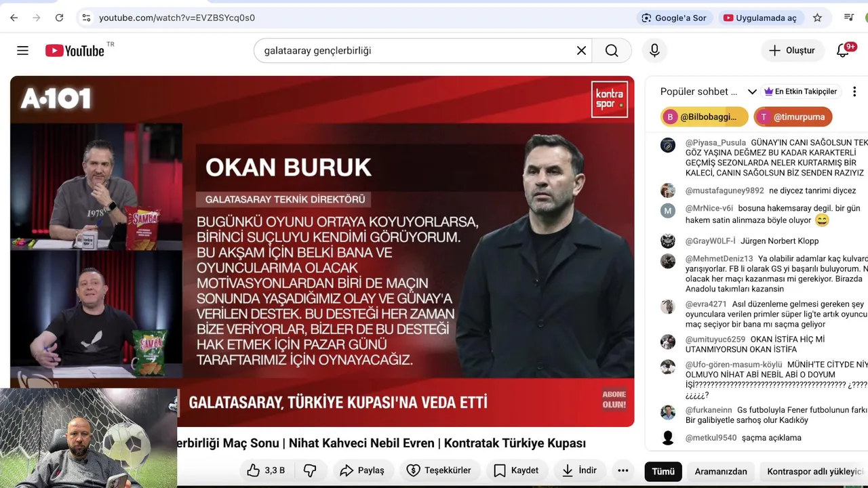Click the browser forward arrow
Screen dimensions: 868x488
coord(36,18)
